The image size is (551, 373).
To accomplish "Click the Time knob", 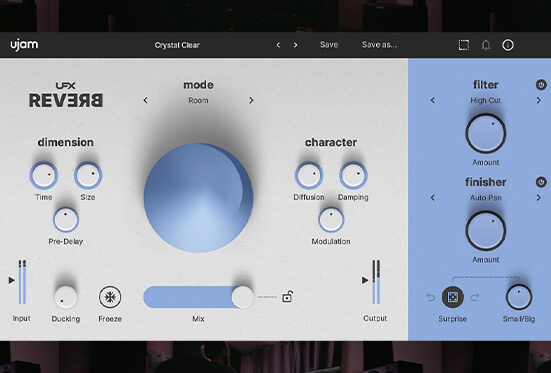I will click(44, 175).
